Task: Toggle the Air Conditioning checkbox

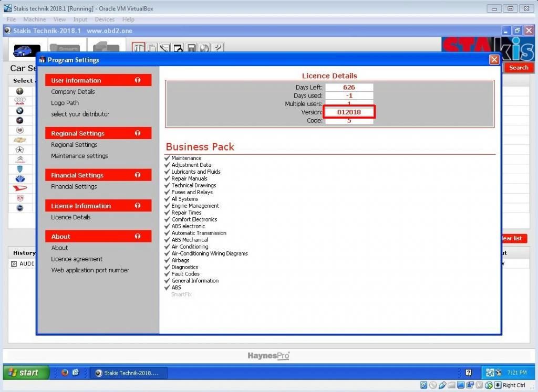Action: click(x=167, y=247)
